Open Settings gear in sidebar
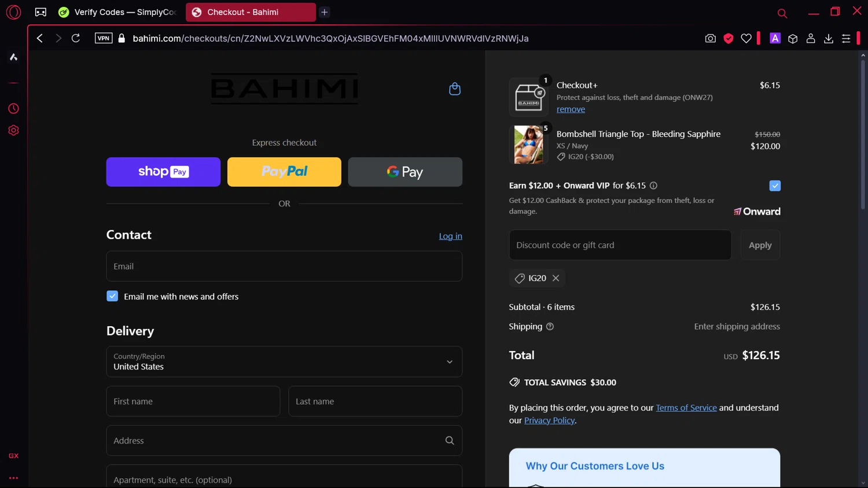This screenshot has width=868, height=488. [x=13, y=131]
